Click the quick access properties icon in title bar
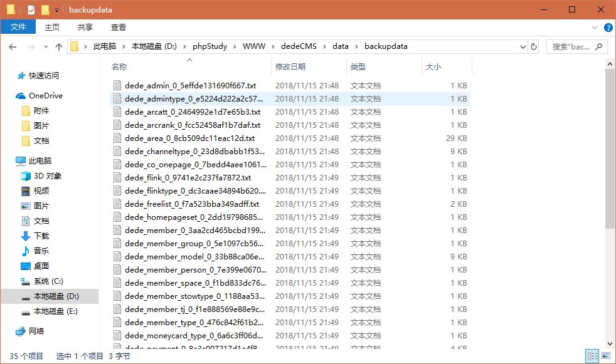 click(31, 10)
